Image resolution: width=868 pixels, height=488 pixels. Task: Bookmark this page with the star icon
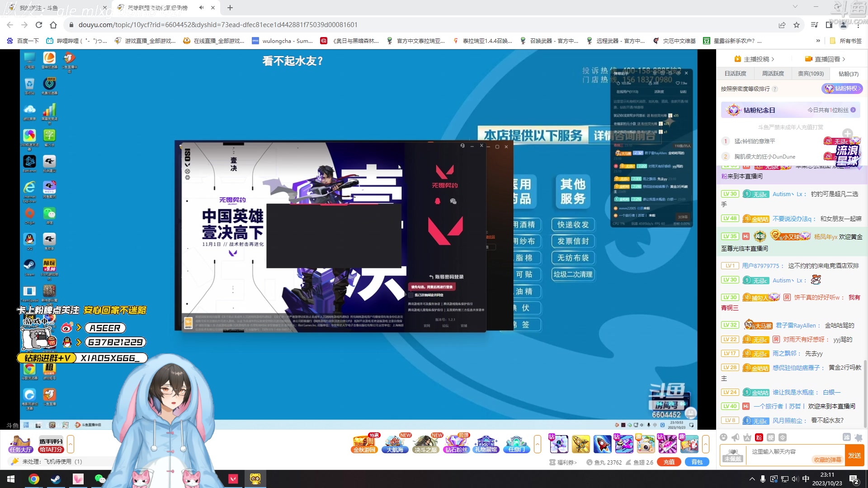797,25
